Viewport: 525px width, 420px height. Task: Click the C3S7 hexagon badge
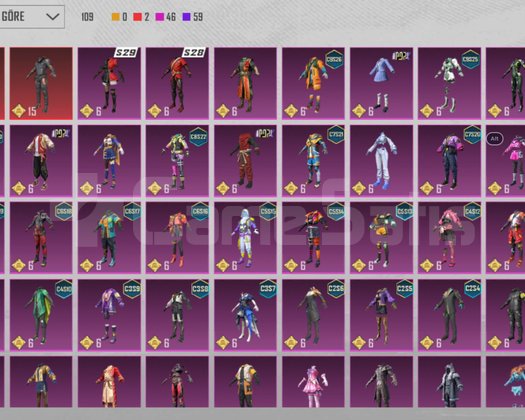(x=268, y=289)
